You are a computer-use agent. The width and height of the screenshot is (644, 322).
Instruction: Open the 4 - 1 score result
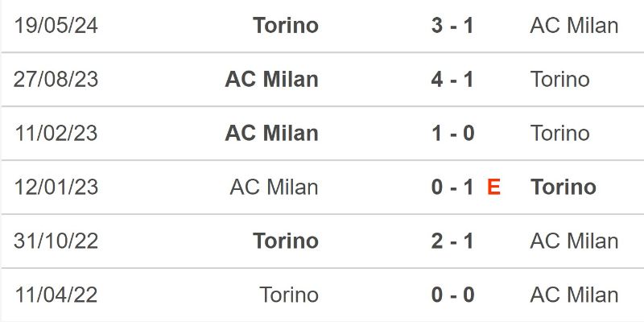452,80
